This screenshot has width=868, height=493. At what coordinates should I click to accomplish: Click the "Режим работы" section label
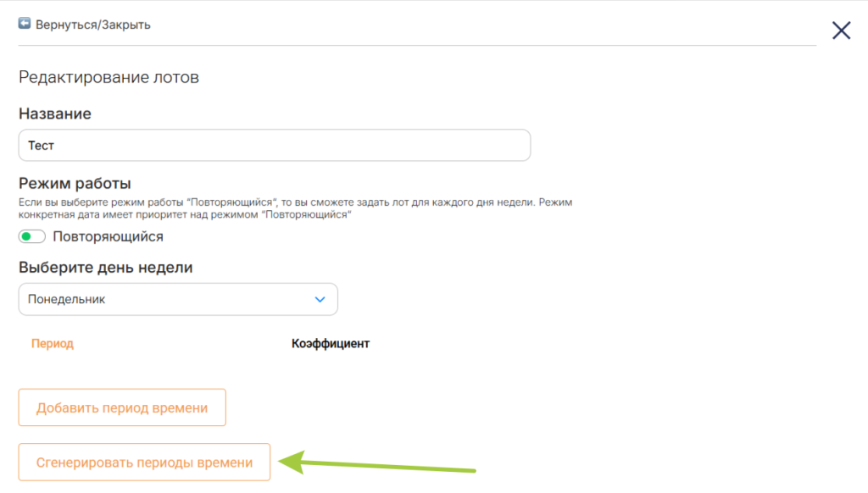pyautogui.click(x=75, y=183)
